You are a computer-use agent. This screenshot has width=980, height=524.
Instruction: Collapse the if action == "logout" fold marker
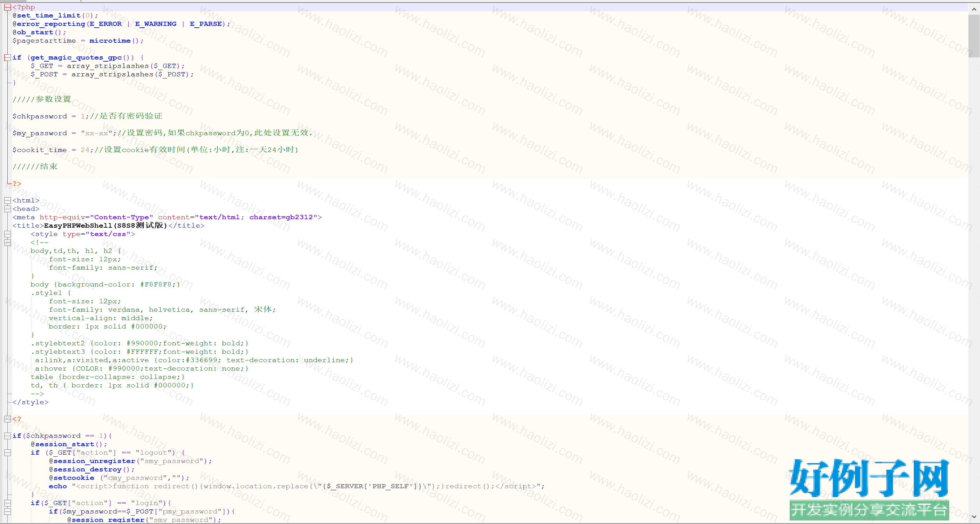click(7, 453)
